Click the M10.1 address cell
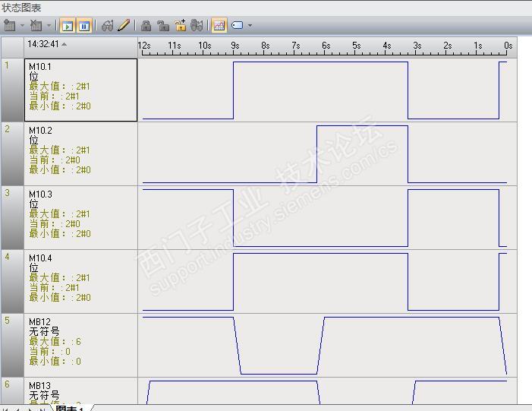Image resolution: width=532 pixels, height=411 pixels. click(x=80, y=90)
